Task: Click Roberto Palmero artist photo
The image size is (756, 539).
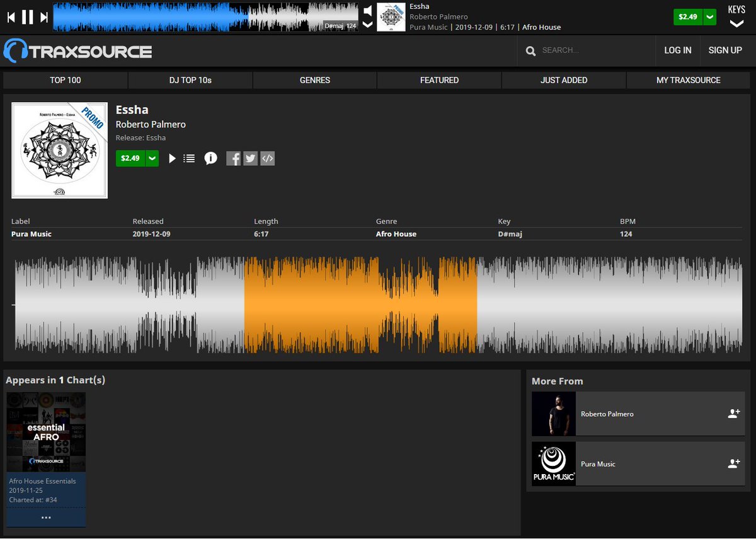Action: tap(554, 414)
